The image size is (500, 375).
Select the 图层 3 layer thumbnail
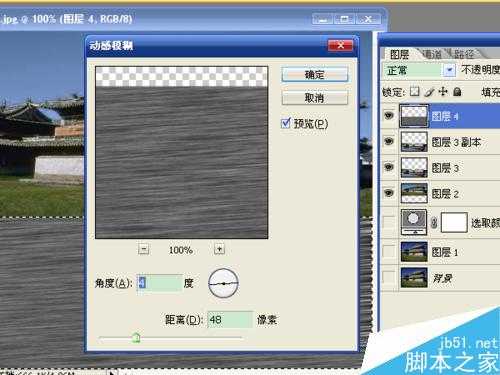click(414, 168)
